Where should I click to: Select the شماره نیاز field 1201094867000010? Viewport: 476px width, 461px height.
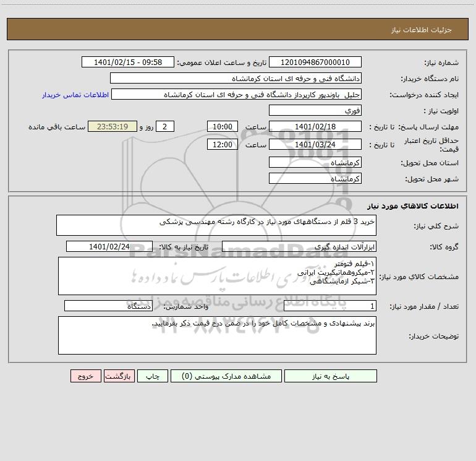[315, 62]
